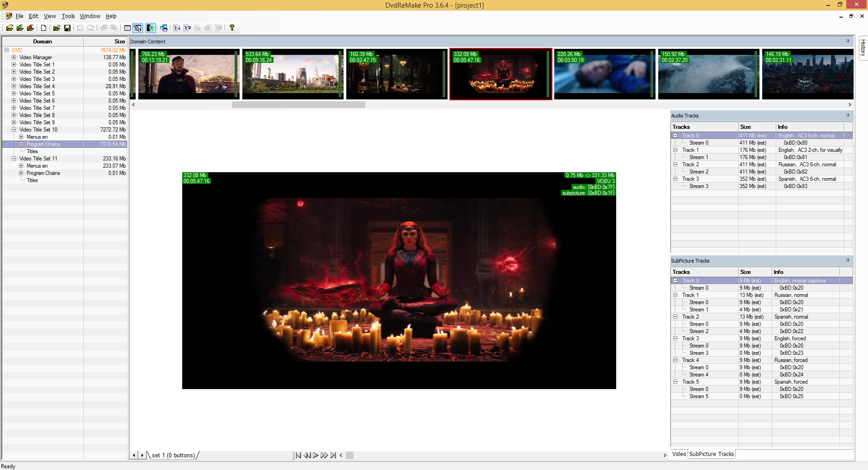The height and width of the screenshot is (470, 868).
Task: Collapse subpicture Track 3 expander
Action: 675,338
